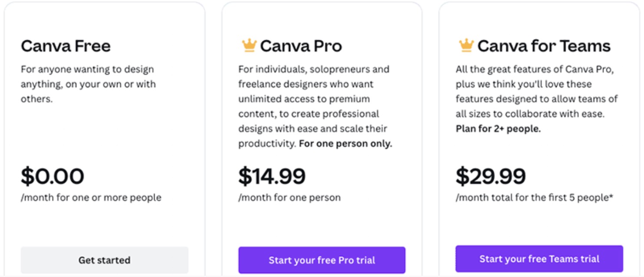
Task: Click the Canva Free plan card
Action: click(x=105, y=139)
